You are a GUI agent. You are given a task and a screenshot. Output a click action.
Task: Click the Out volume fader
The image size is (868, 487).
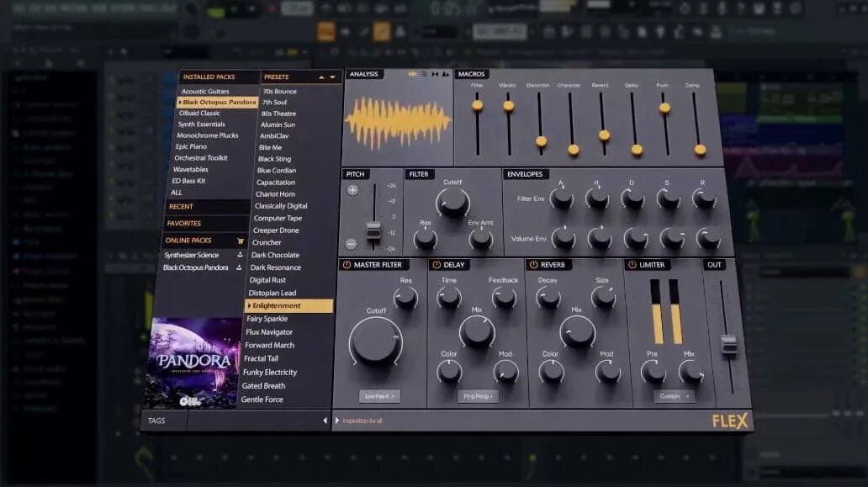[728, 345]
